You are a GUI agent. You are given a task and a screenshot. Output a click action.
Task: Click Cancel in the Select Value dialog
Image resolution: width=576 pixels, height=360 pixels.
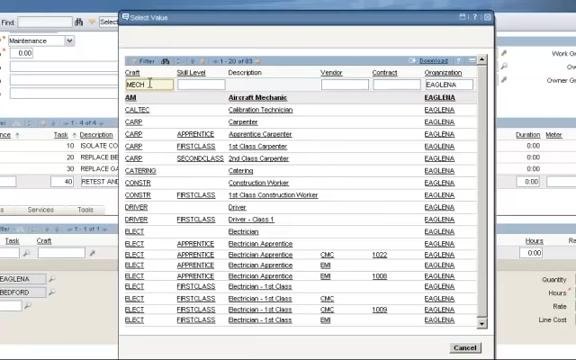[x=465, y=348]
